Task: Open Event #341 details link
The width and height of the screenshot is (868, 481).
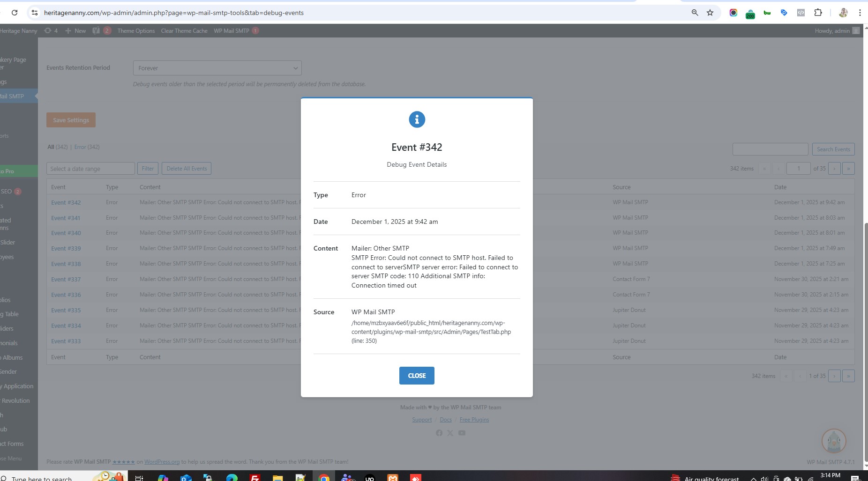Action: pyautogui.click(x=66, y=218)
